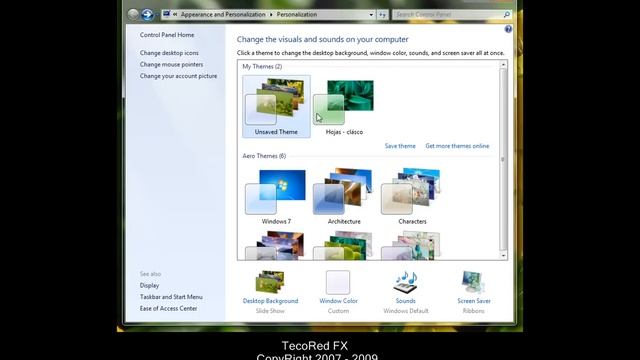Select the Unsaved Theme thumbnail
The height and width of the screenshot is (360, 640).
(x=276, y=106)
